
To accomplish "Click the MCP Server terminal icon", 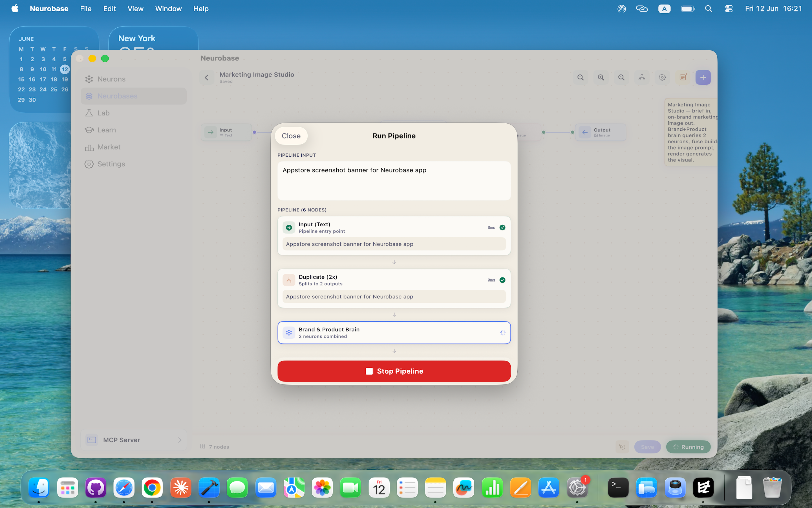I will pos(92,440).
